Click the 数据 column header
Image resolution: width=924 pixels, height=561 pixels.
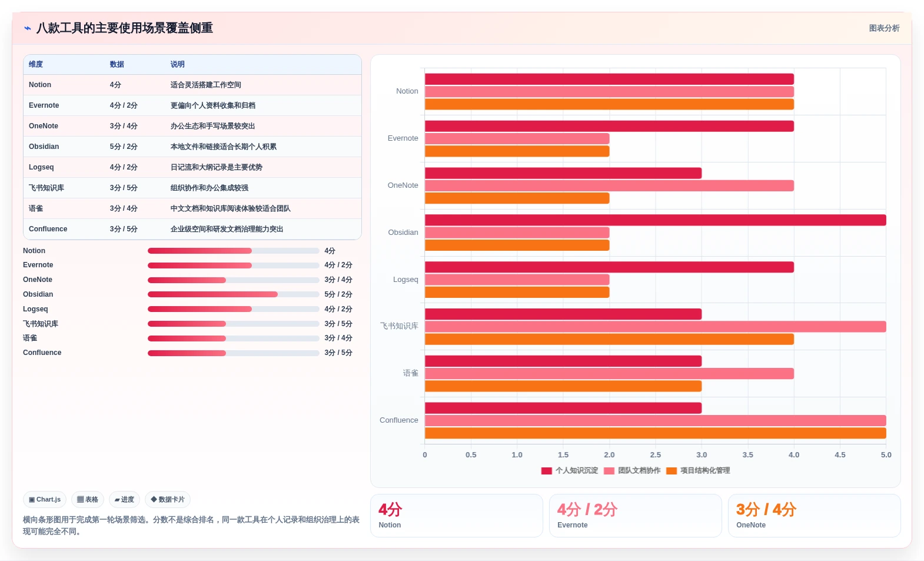click(x=117, y=65)
